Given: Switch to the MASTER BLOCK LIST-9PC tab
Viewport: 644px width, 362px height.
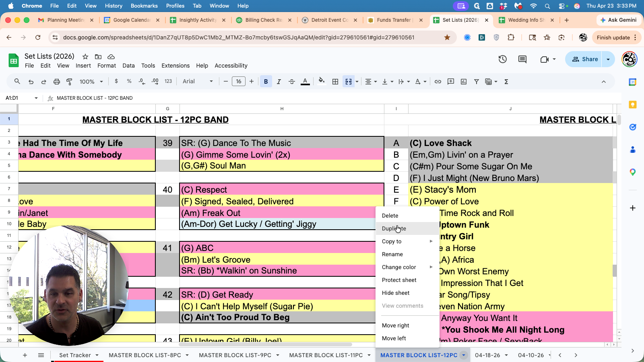Looking at the screenshot, I should 235,355.
